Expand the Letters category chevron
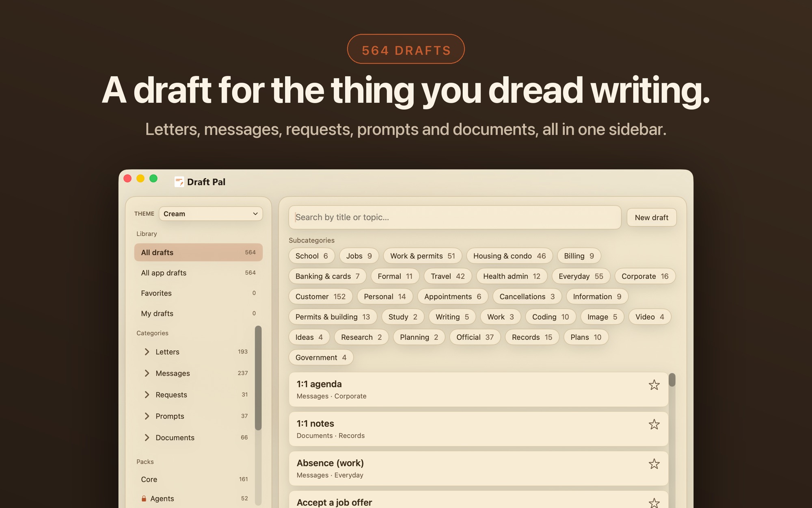812x508 pixels. (147, 352)
